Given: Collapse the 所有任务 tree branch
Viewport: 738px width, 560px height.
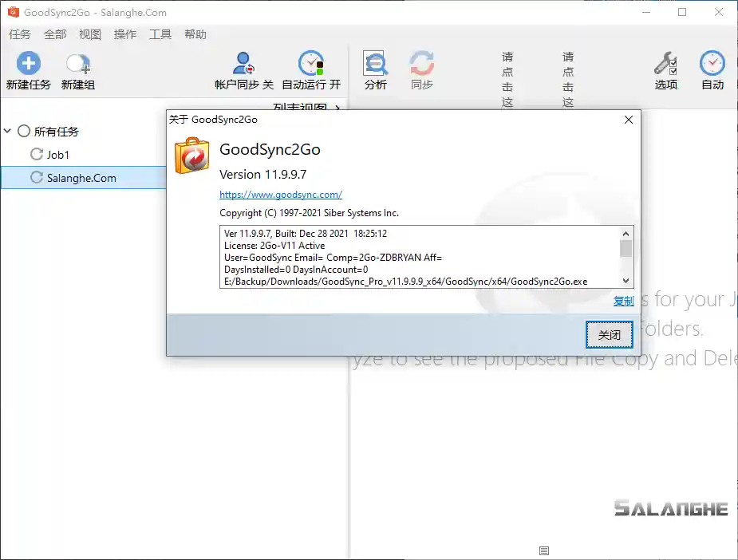Looking at the screenshot, I should [7, 131].
